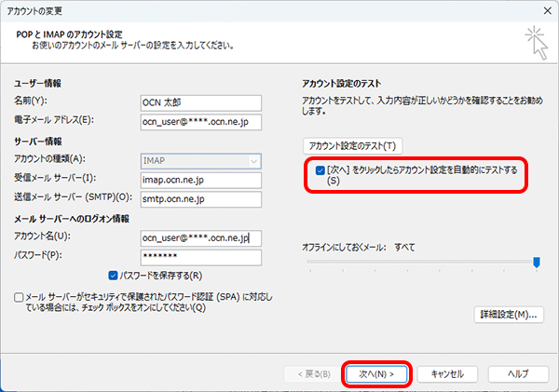The image size is (559, 392).
Task: Click the アカウント設定のテスト button
Action: point(353,146)
